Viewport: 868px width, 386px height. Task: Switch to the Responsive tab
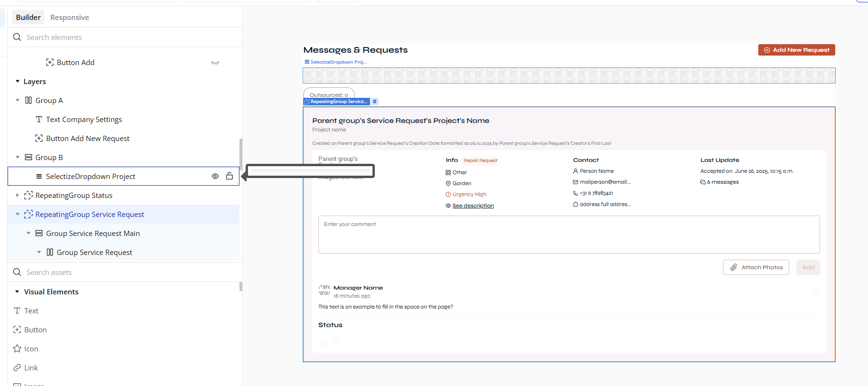69,18
